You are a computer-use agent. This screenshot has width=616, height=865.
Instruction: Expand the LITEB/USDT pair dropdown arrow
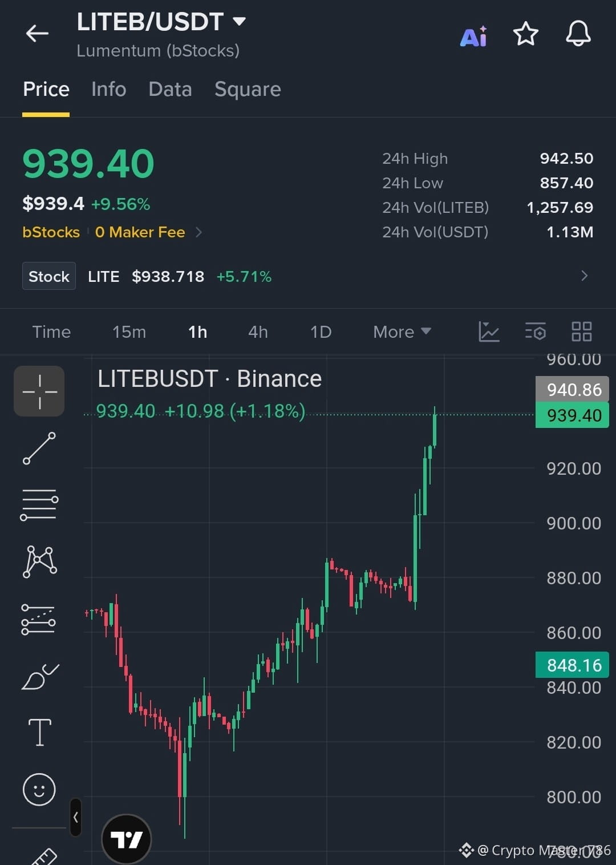[x=240, y=22]
